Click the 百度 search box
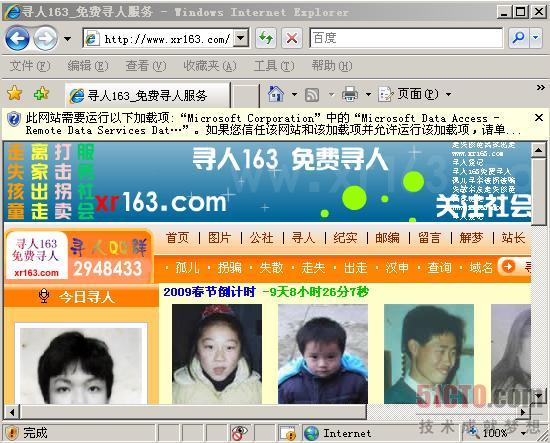 tap(407, 38)
